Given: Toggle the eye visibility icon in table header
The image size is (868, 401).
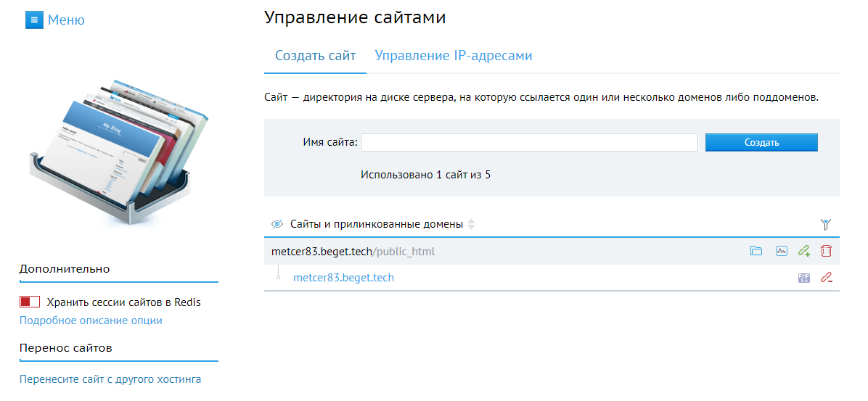Looking at the screenshot, I should pos(277,224).
